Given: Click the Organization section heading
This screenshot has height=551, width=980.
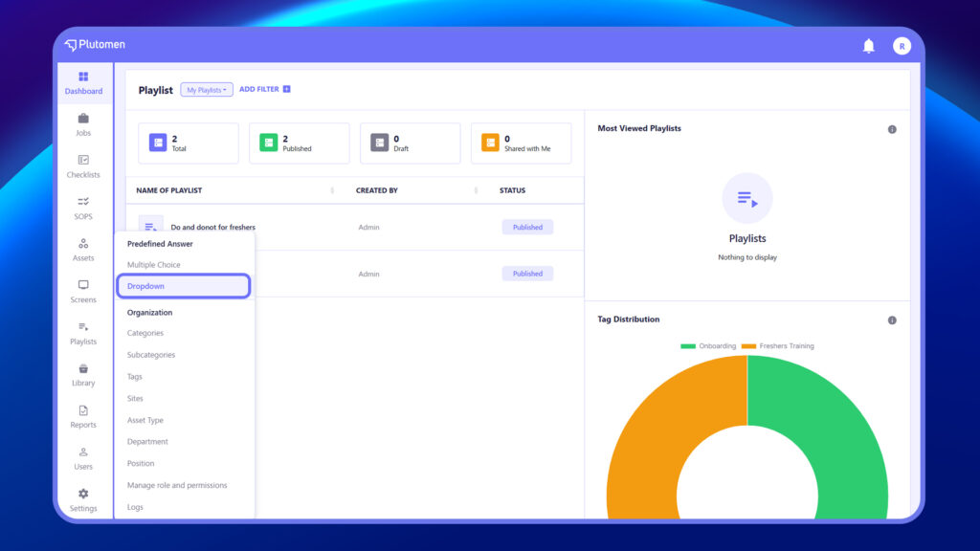Looking at the screenshot, I should click(x=149, y=313).
